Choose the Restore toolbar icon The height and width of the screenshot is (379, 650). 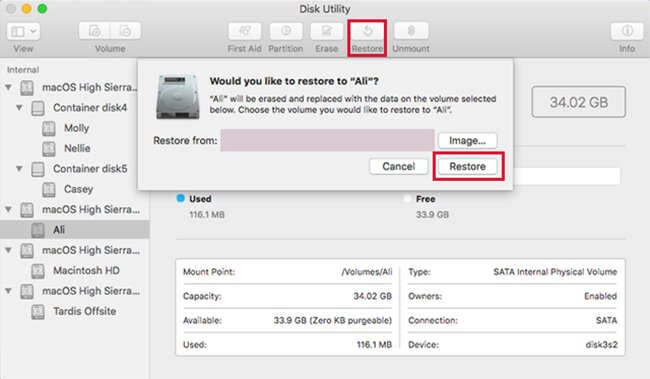click(368, 31)
